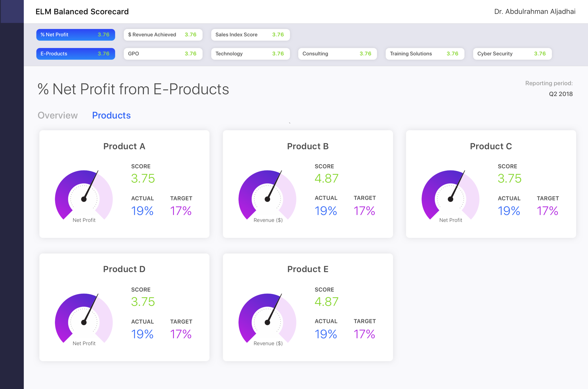Select the Training Solutions pill
588x389 pixels.
pyautogui.click(x=425, y=54)
